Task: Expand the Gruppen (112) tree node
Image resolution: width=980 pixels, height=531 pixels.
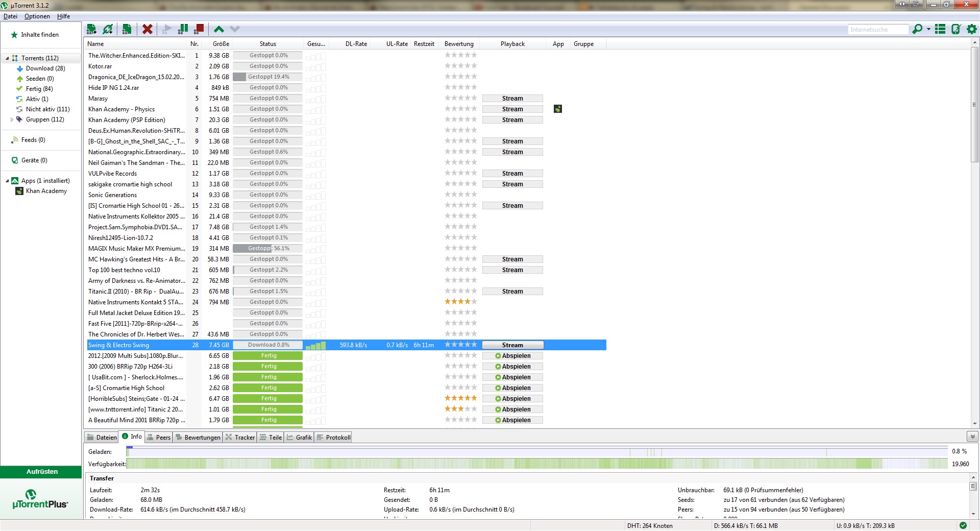Action: tap(12, 119)
